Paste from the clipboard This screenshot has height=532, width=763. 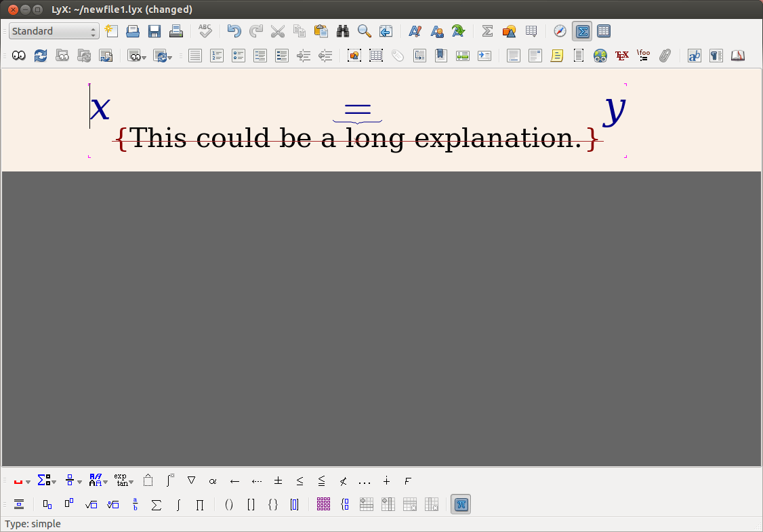(321, 31)
